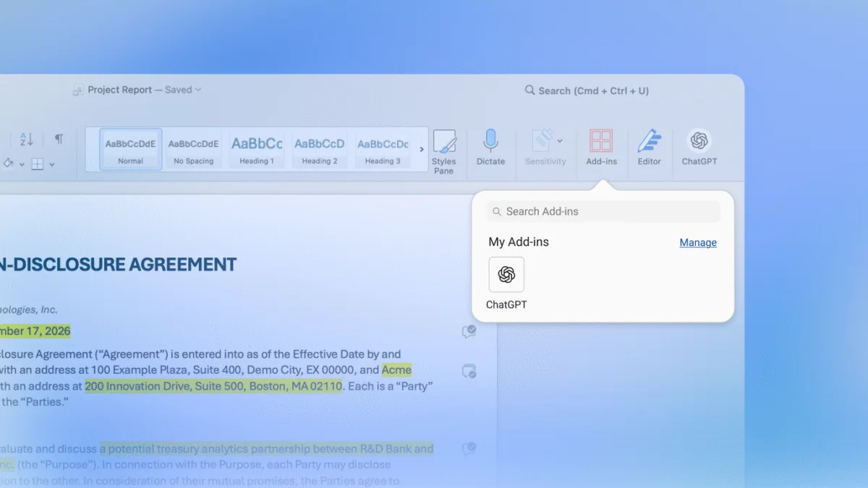Open the comment icon beside the date line

point(469,332)
